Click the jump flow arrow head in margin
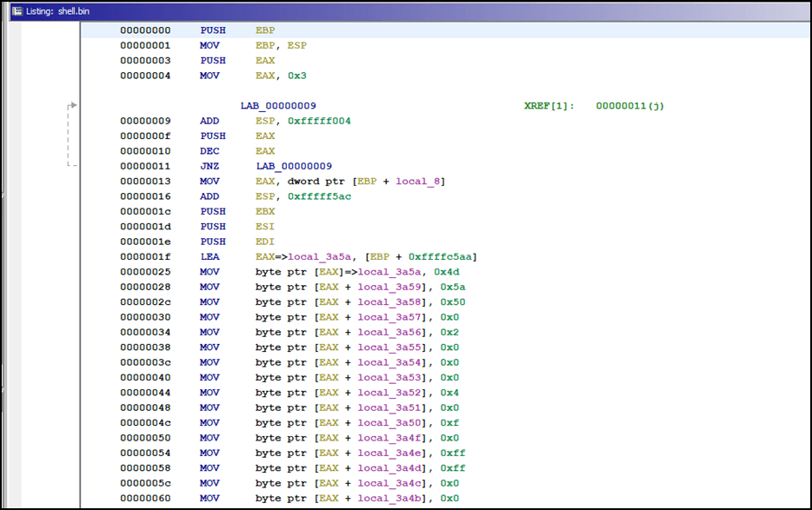Viewport: 812px width, 510px height. (73, 106)
